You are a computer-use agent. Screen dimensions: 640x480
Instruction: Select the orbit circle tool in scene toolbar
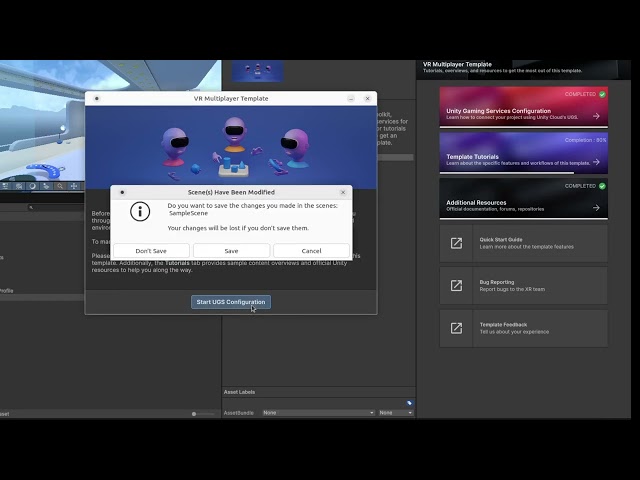pos(32,186)
